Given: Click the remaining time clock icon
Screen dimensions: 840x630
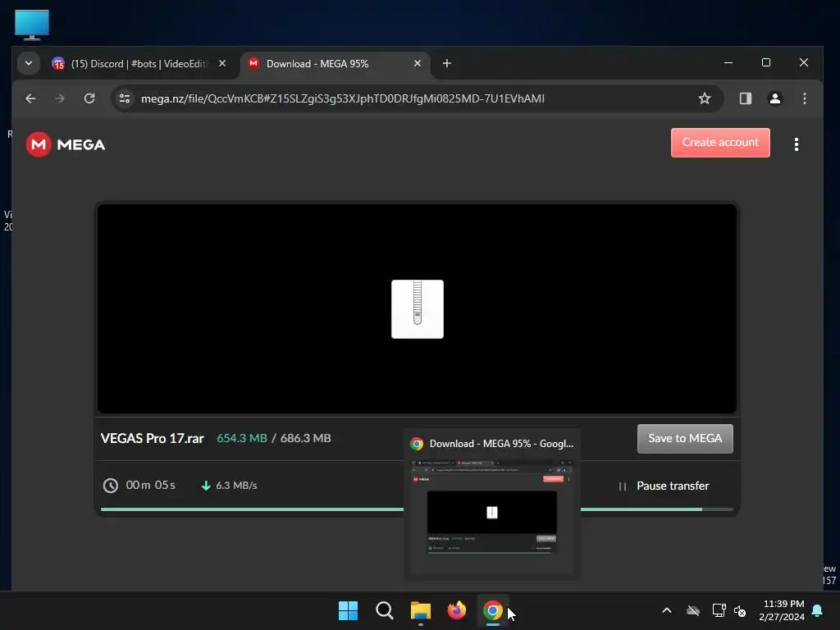Looking at the screenshot, I should [x=111, y=486].
